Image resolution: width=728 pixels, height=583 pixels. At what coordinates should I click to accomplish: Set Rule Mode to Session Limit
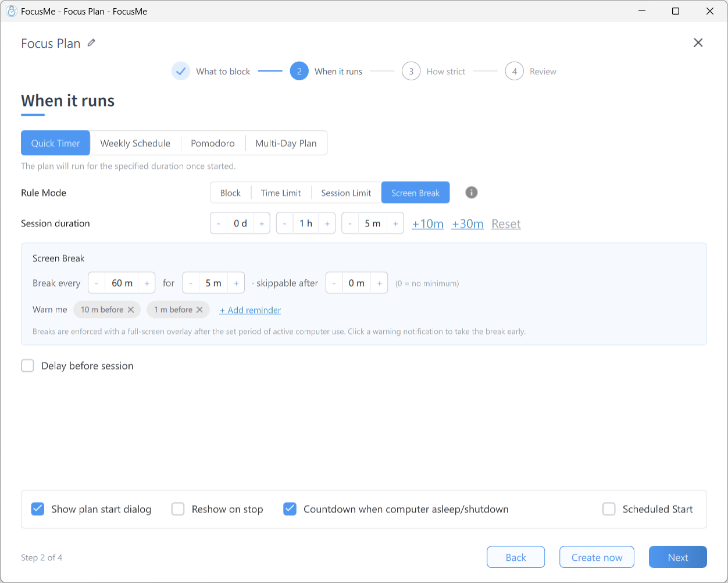(346, 193)
